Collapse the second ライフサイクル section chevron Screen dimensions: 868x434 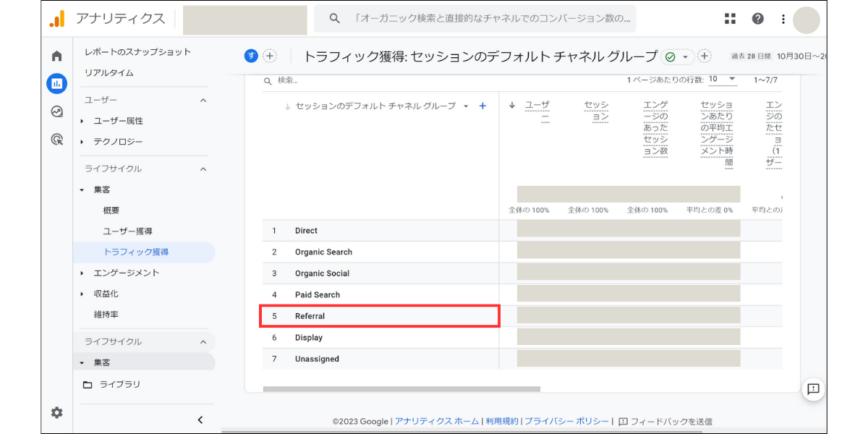(x=203, y=342)
